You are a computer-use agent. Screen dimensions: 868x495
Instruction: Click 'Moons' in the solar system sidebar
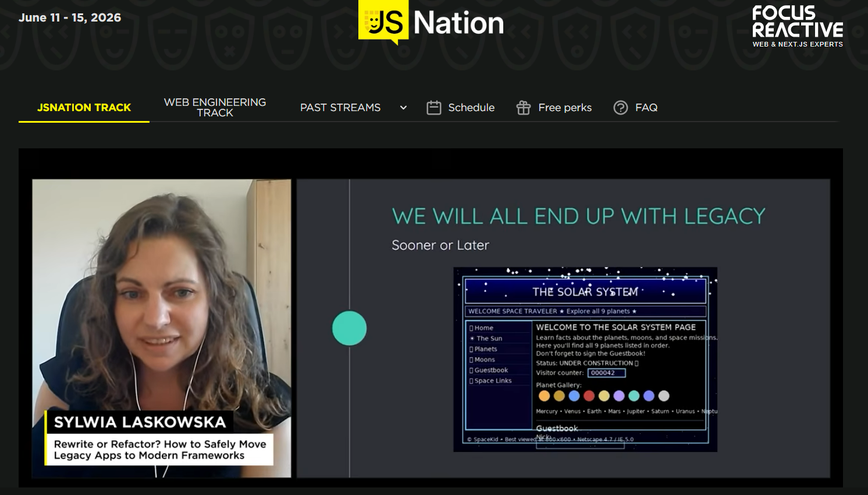[485, 359]
